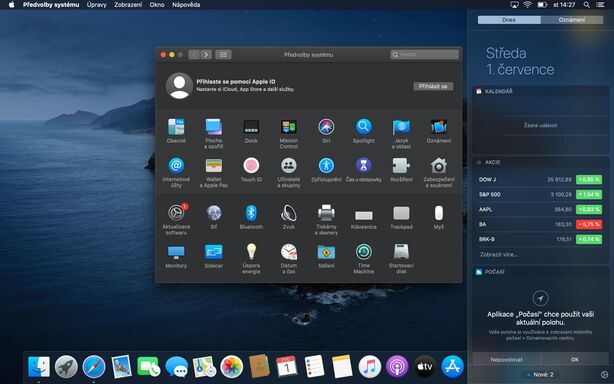
Task: Open Notification Center settings gear
Action: click(x=604, y=375)
